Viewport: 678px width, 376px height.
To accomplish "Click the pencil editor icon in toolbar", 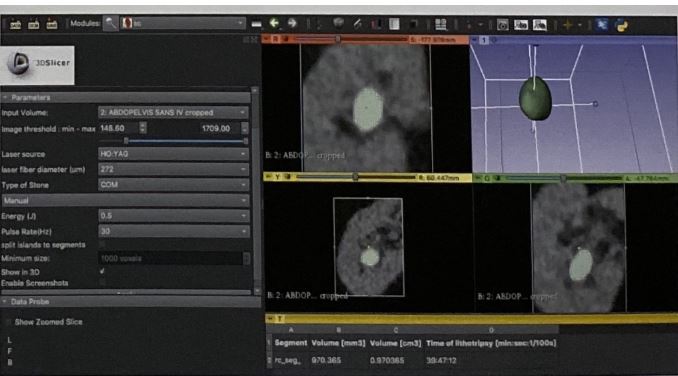I will 358,24.
